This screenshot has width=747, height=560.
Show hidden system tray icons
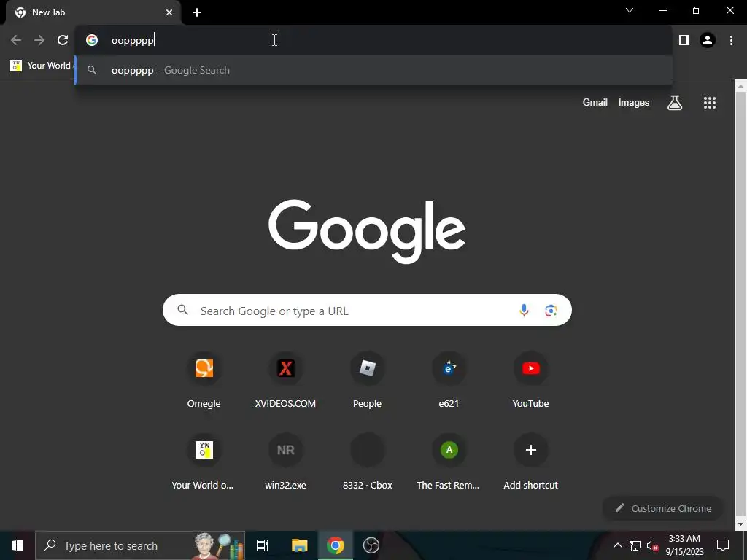coord(617,545)
